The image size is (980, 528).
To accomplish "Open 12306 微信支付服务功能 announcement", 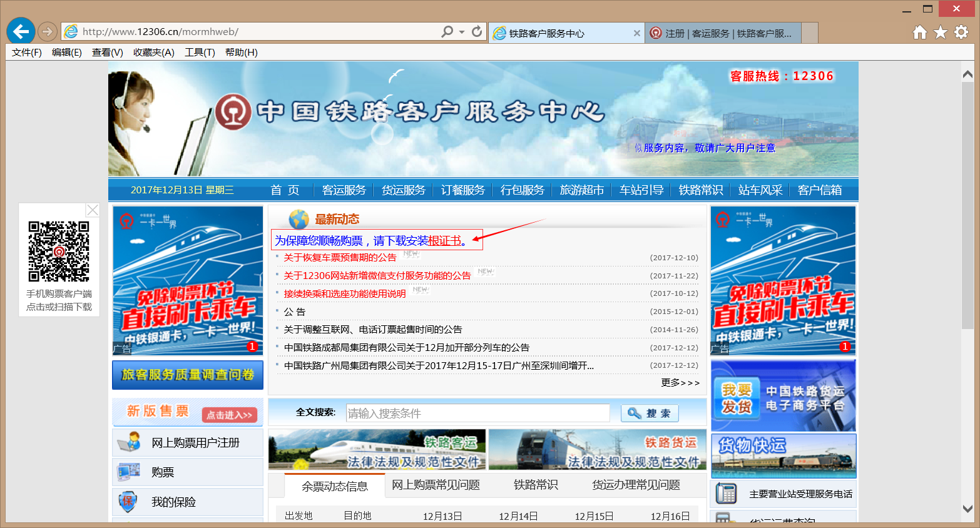I will (377, 276).
